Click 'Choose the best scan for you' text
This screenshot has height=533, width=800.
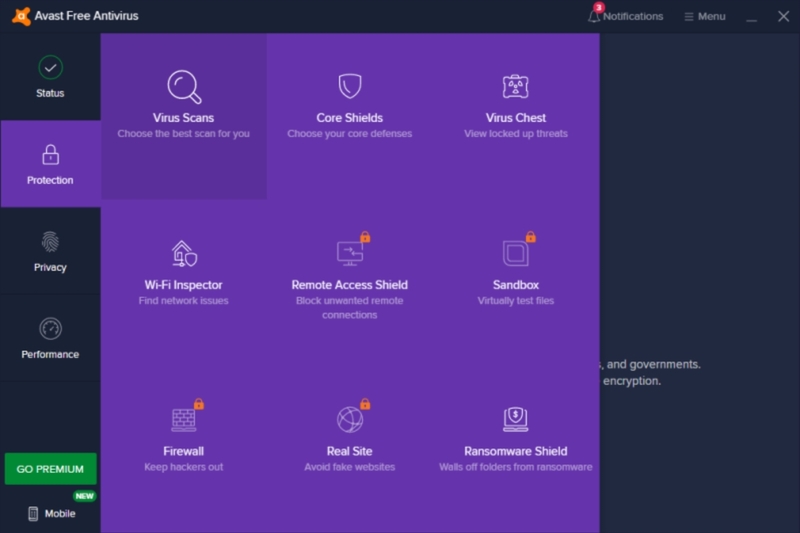(184, 134)
